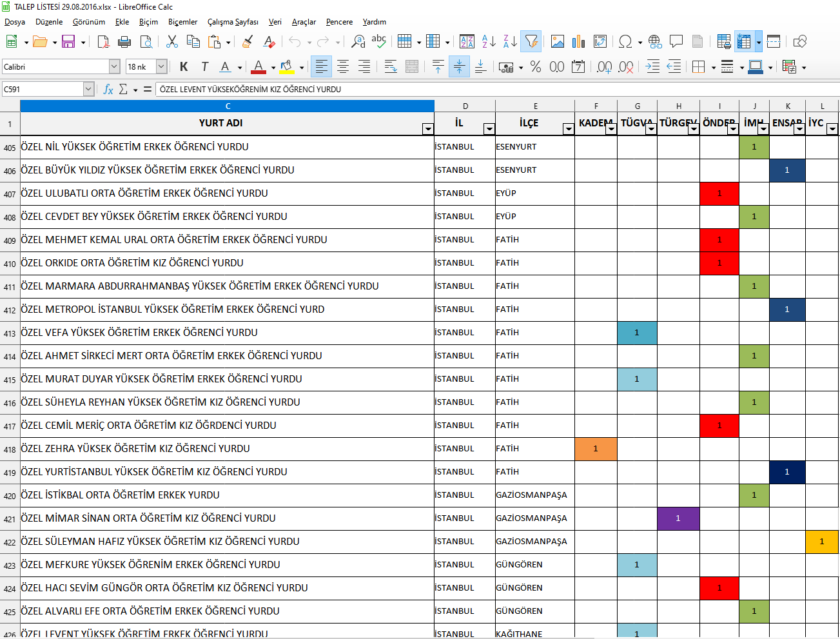The height and width of the screenshot is (639, 840).
Task: Select Clone Formatting paintbrush
Action: point(248,42)
